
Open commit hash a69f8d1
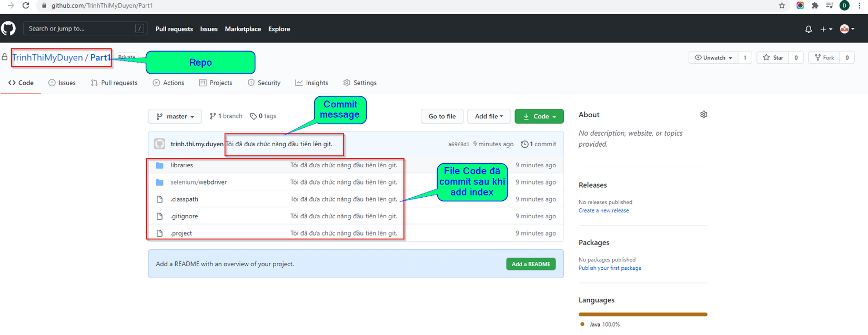pos(459,144)
